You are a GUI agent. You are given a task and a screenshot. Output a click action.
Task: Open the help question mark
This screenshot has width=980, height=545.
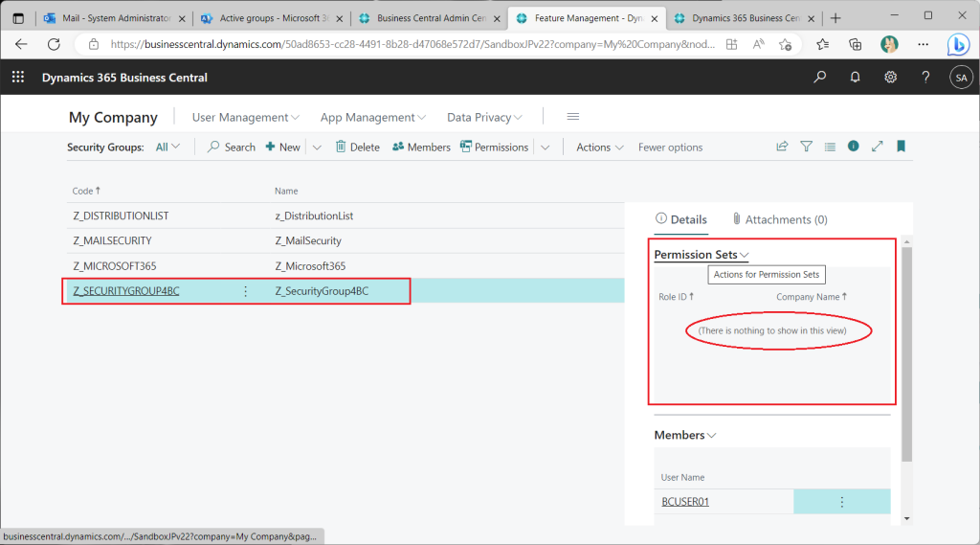(925, 77)
